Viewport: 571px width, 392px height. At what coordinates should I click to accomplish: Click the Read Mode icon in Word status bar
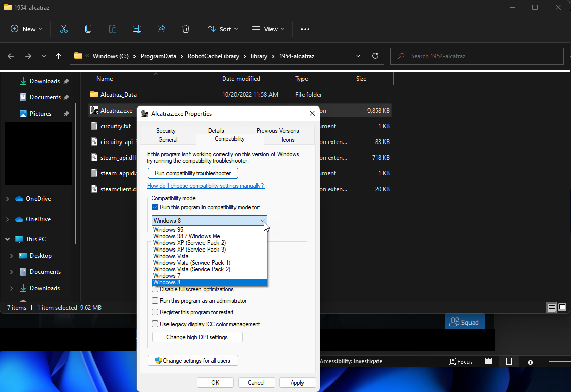[x=488, y=361]
